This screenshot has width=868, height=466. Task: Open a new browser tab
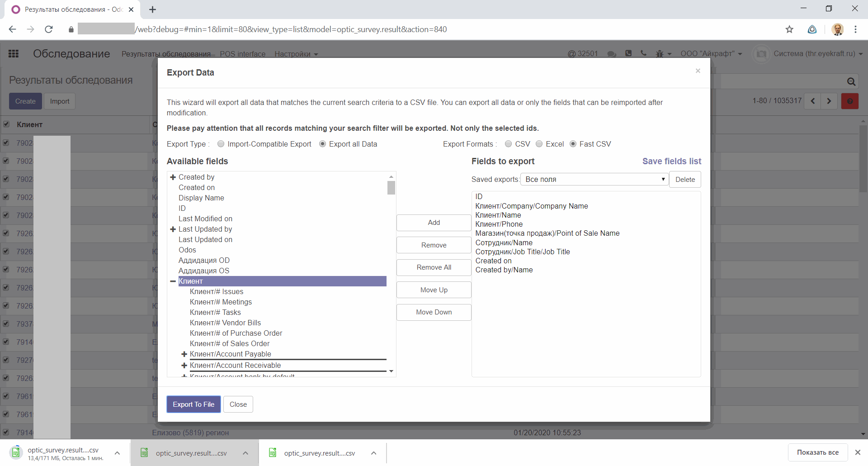click(152, 10)
